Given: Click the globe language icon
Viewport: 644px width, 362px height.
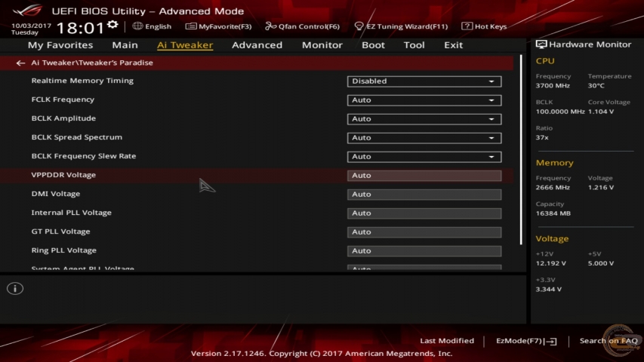Looking at the screenshot, I should (x=137, y=26).
